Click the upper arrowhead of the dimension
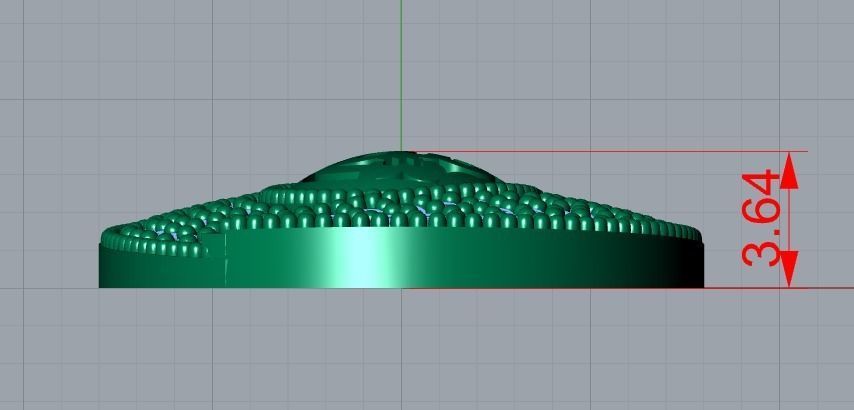The width and height of the screenshot is (854, 410). (789, 170)
